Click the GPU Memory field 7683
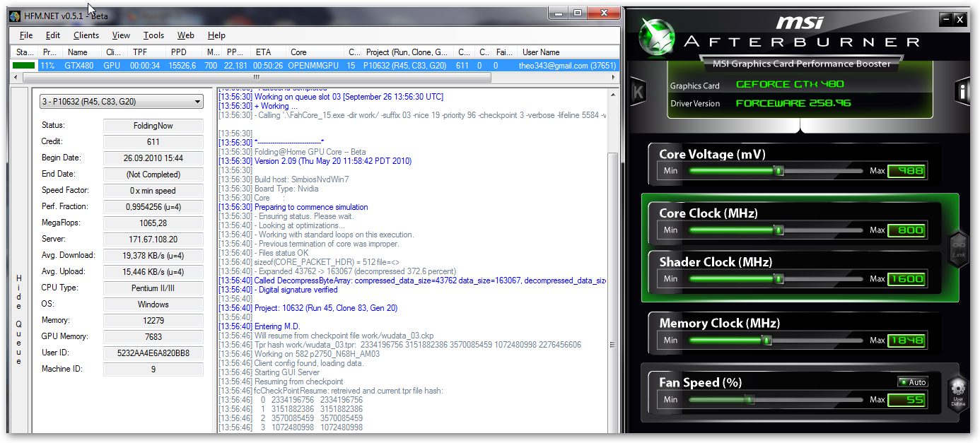Image resolution: width=980 pixels, height=443 pixels. tap(153, 337)
